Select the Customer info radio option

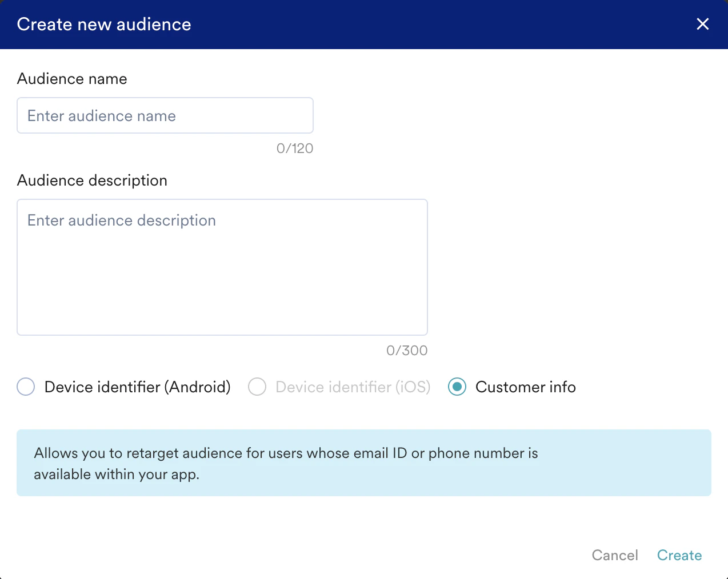[x=457, y=387]
